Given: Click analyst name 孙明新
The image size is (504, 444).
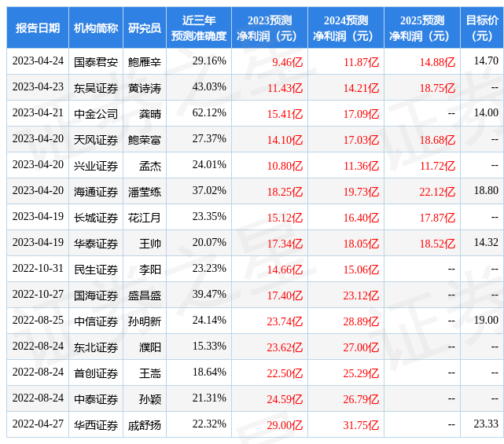Looking at the screenshot, I should (145, 321).
